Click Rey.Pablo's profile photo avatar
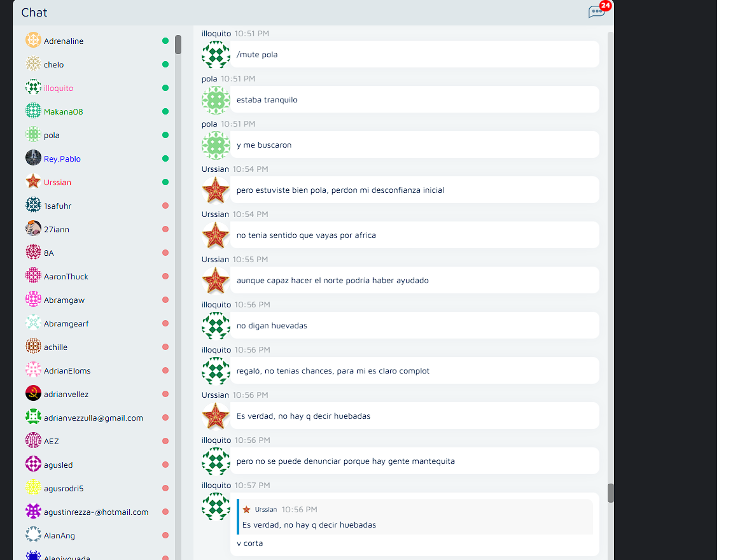 (33, 158)
